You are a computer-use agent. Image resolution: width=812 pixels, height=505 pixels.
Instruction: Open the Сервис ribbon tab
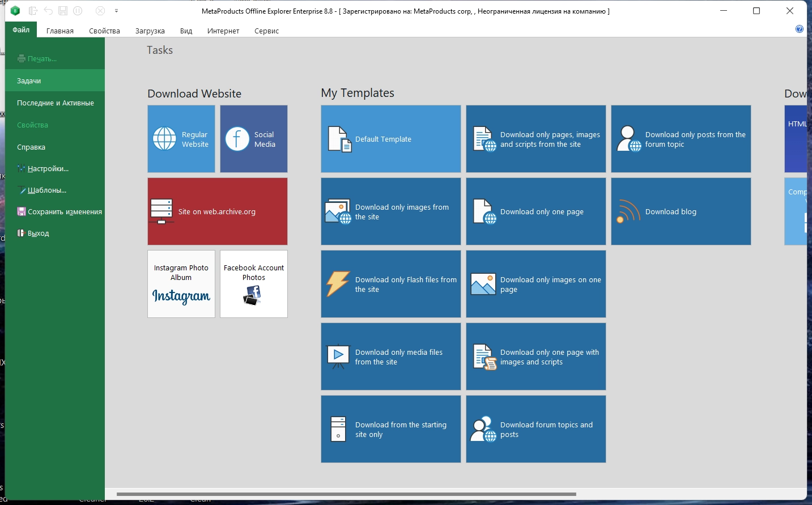click(x=266, y=31)
